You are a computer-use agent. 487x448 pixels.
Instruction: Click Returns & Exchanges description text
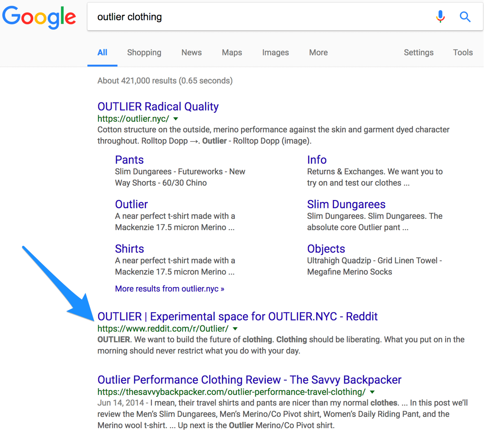375,177
